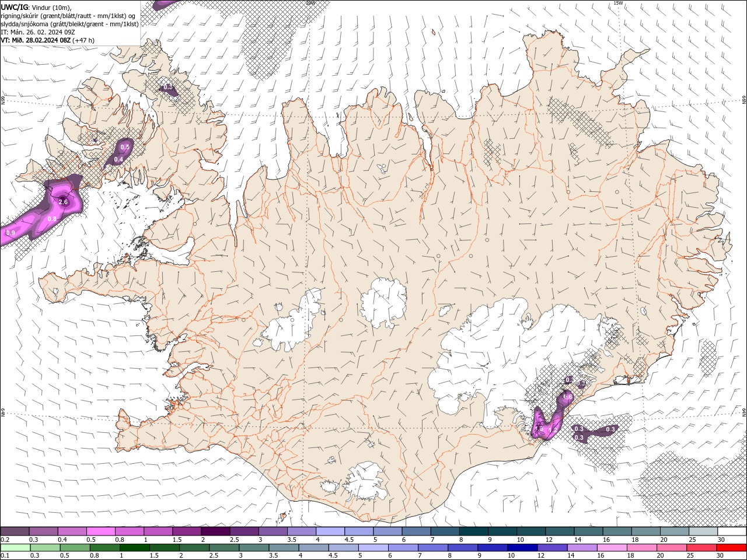Pick the 0.2 dark mauve swatch, top legend row
Viewport: 747px width, 560px height.
[x=15, y=531]
